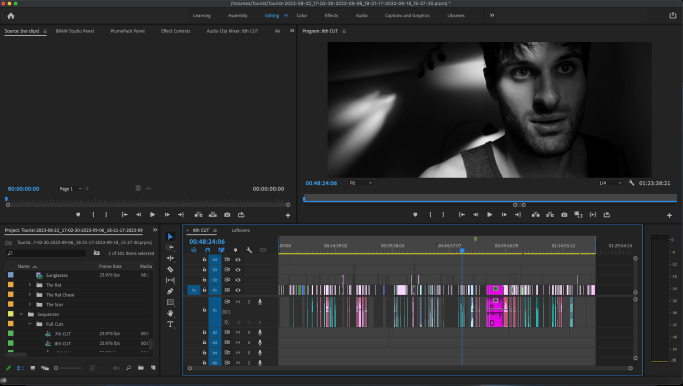683x386 pixels.
Task: Open BRAW Studio Panel tab
Action: pyautogui.click(x=75, y=31)
